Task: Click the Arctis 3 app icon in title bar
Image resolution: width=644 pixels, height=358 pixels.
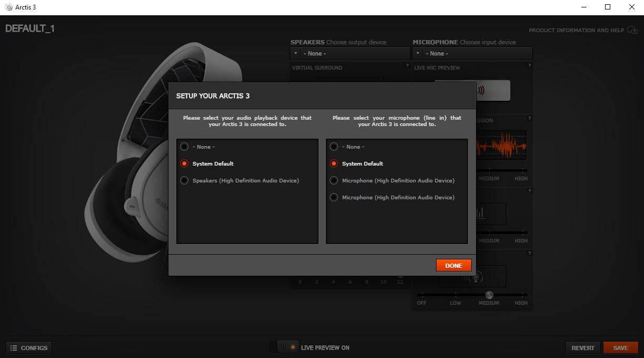Action: (8, 7)
